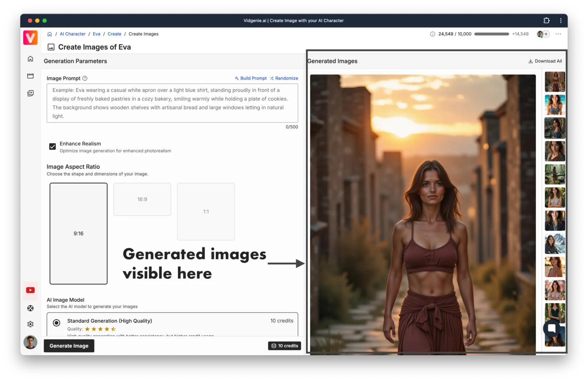
Task: Click the 10 credits badge
Action: click(x=285, y=346)
